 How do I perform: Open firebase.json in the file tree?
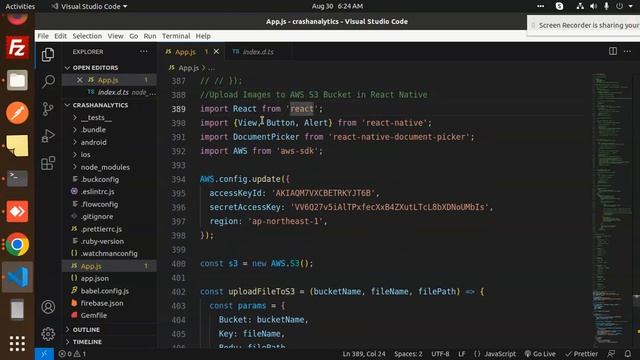(102, 303)
